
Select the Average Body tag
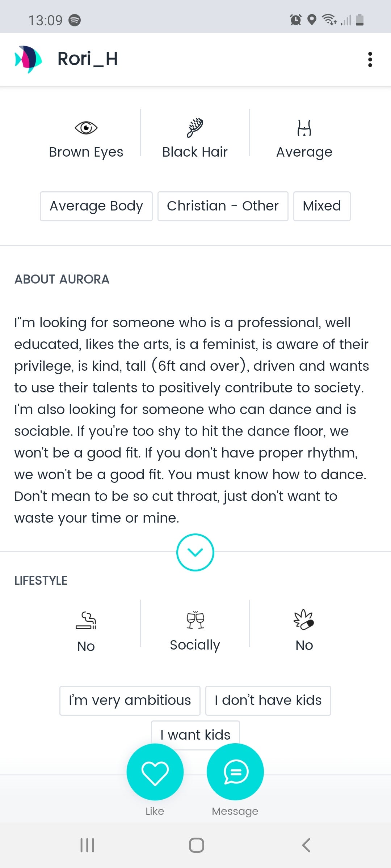tap(96, 206)
